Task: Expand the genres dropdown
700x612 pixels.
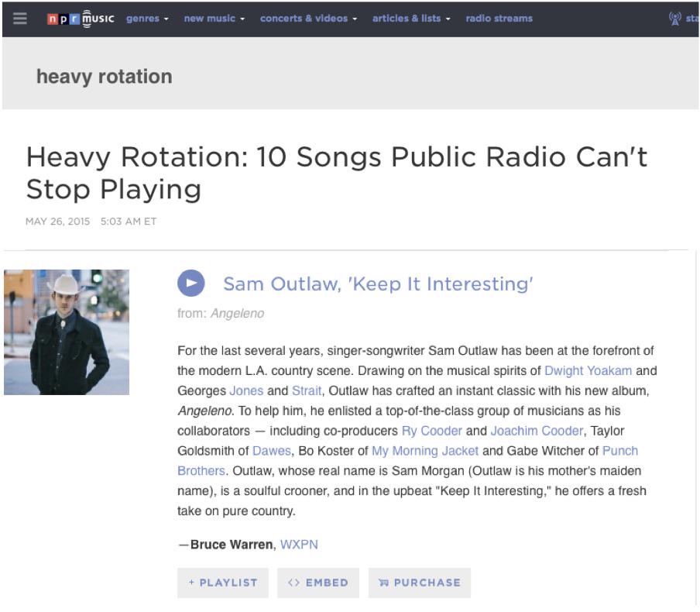Action: [147, 19]
